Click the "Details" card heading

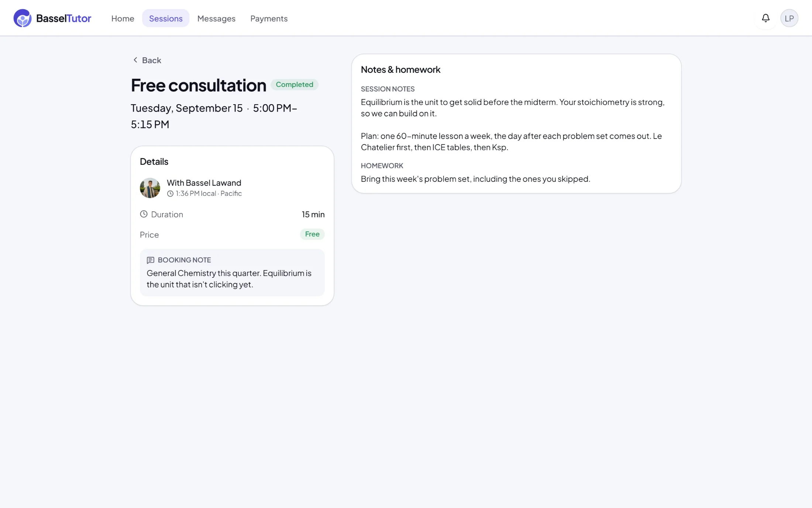pyautogui.click(x=154, y=161)
